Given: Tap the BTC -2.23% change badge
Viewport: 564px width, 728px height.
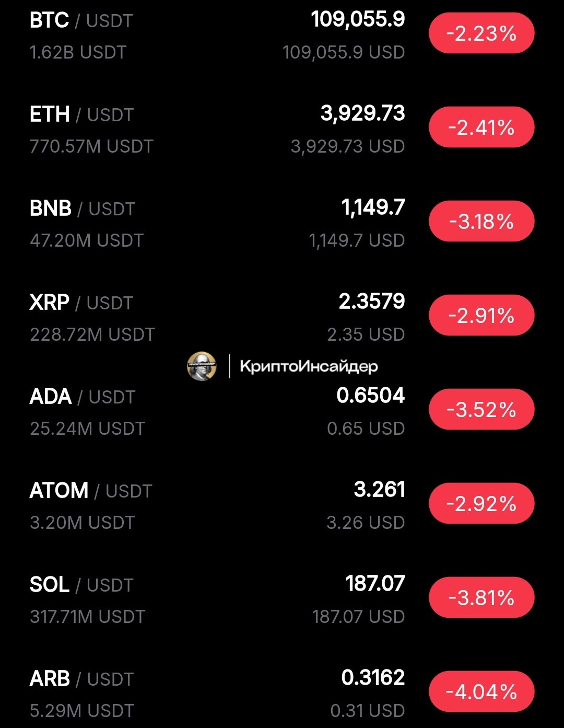Looking at the screenshot, I should [481, 33].
